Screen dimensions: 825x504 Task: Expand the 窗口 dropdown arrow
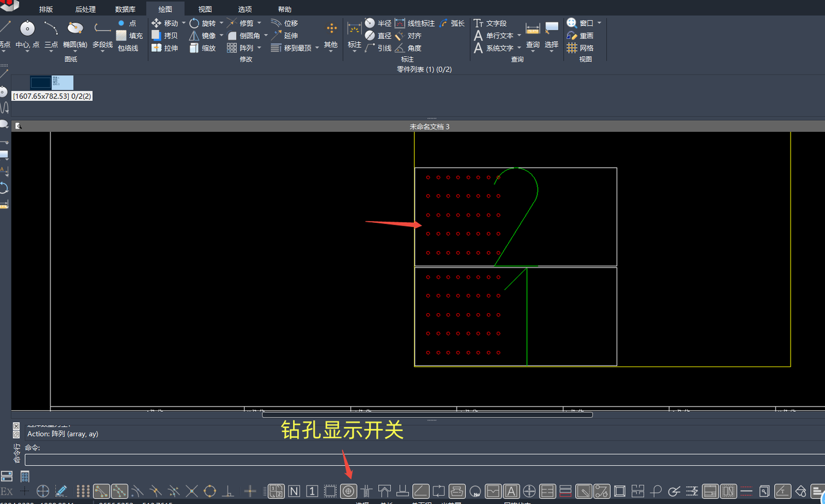point(599,23)
